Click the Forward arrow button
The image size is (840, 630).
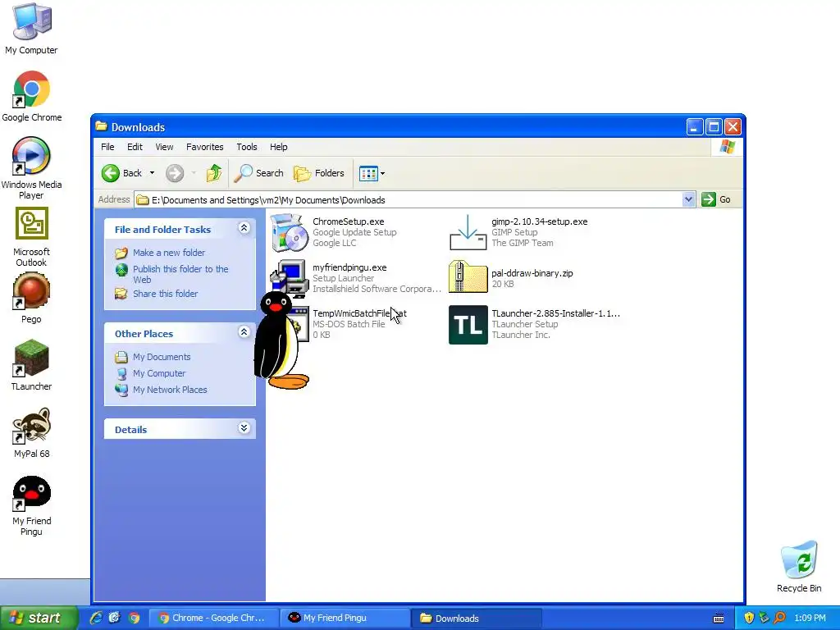click(x=175, y=173)
